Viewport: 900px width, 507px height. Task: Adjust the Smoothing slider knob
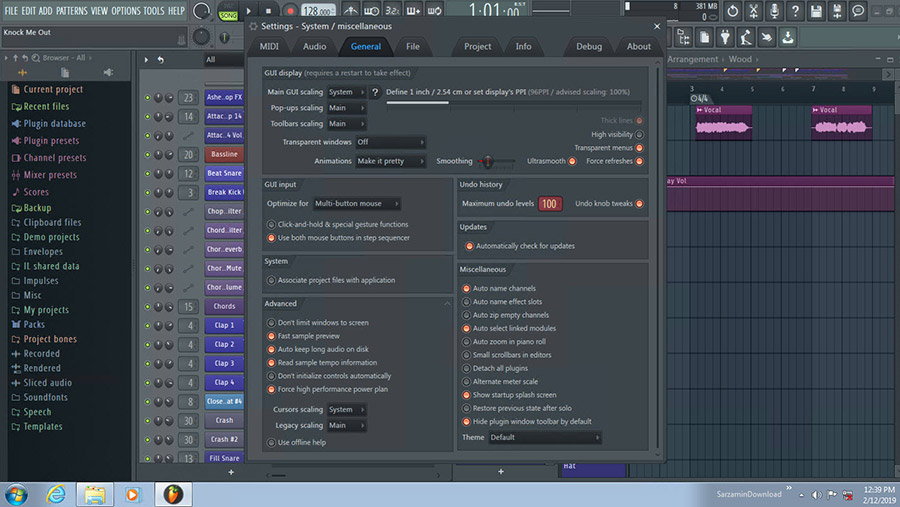tap(488, 161)
